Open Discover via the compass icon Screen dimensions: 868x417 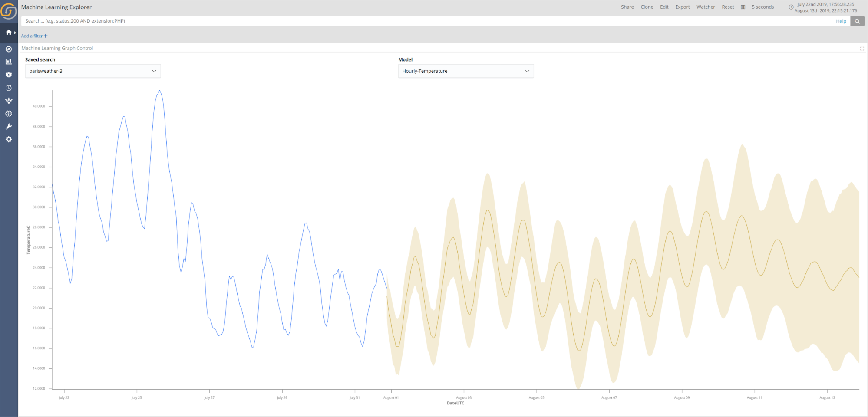click(x=9, y=49)
